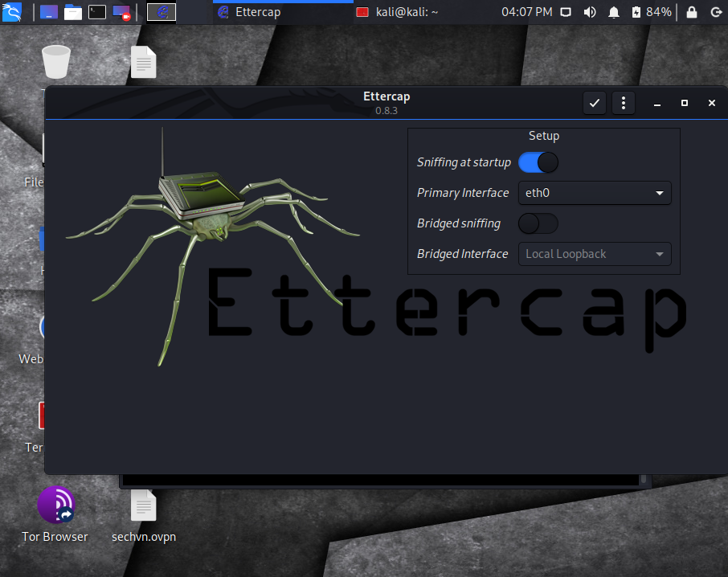Open the Bridged Interface Local Loopback dropdown

click(x=595, y=254)
